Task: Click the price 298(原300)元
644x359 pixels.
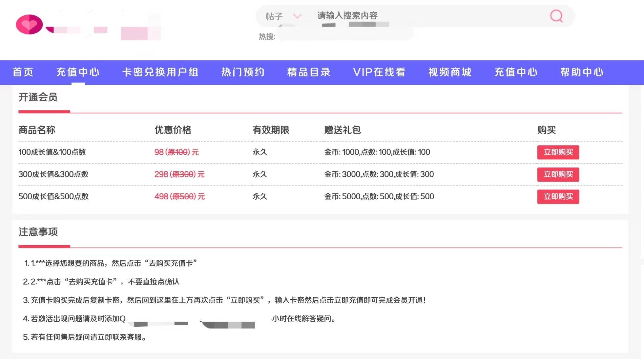Action: 179,174
